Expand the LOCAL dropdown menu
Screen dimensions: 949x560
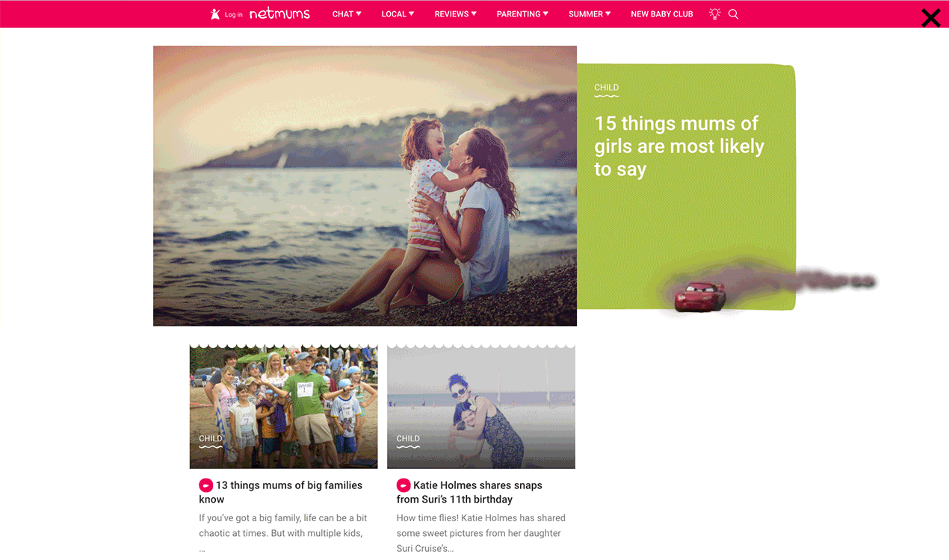coord(398,14)
